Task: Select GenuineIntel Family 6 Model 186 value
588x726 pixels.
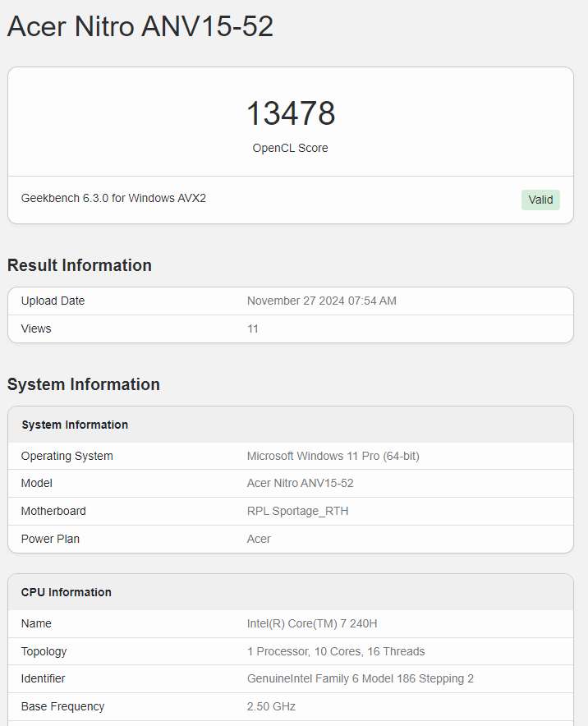Action: (x=361, y=678)
